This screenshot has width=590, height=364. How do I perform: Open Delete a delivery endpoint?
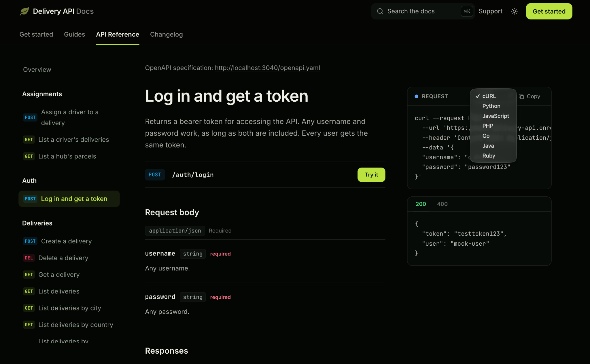pos(69,258)
